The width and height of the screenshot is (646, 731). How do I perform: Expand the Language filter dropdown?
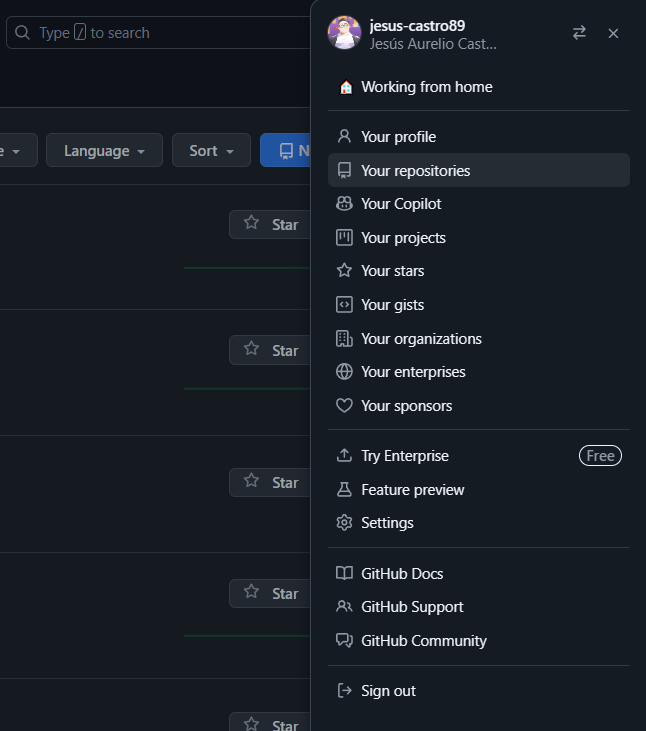[104, 150]
